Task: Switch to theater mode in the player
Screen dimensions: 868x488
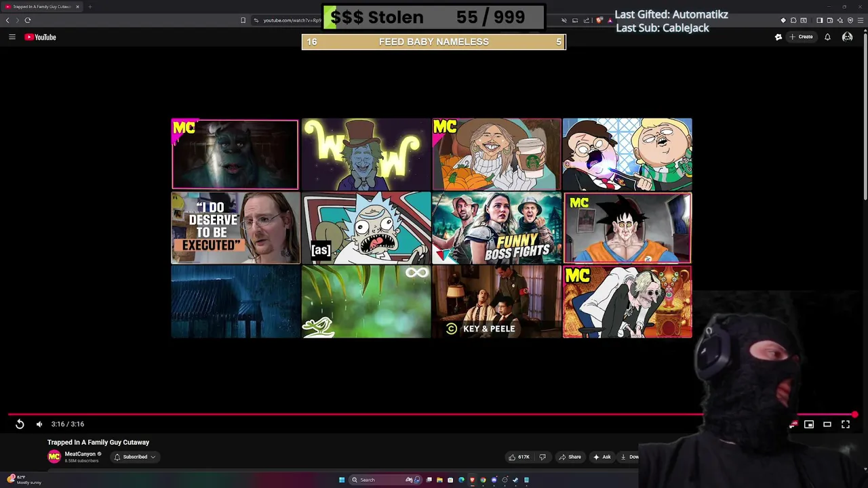Action: tap(827, 424)
